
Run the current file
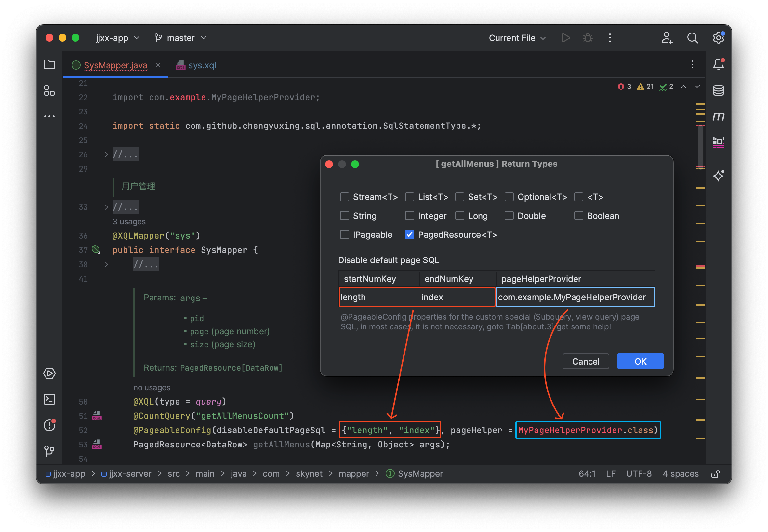566,38
